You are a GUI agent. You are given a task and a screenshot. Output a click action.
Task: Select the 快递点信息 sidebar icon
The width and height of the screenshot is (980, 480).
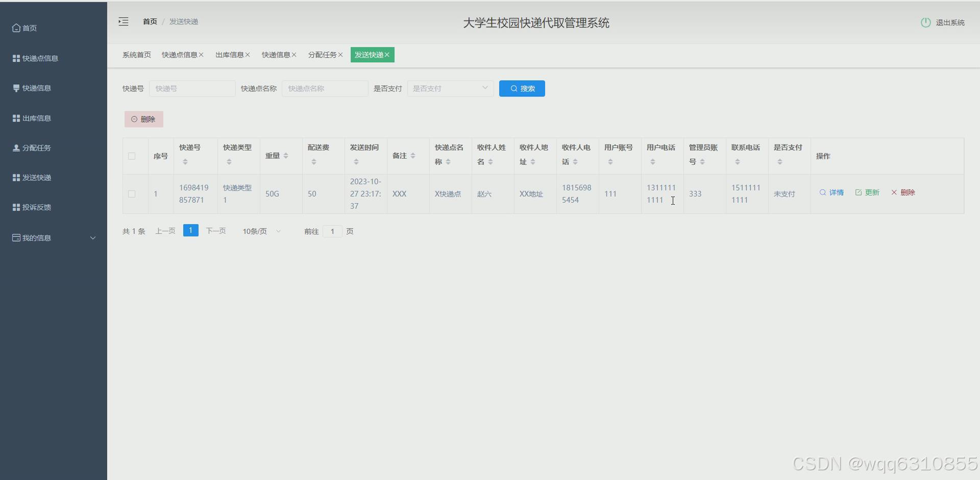pyautogui.click(x=15, y=58)
